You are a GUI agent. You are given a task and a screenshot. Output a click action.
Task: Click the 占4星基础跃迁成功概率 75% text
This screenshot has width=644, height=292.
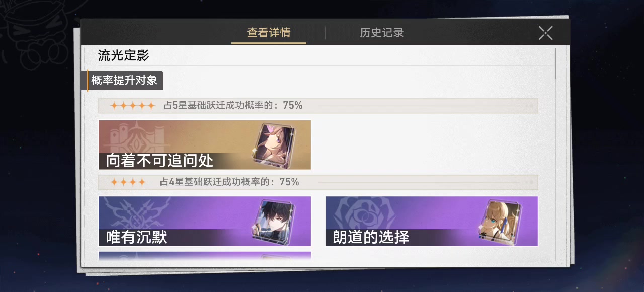pos(229,182)
